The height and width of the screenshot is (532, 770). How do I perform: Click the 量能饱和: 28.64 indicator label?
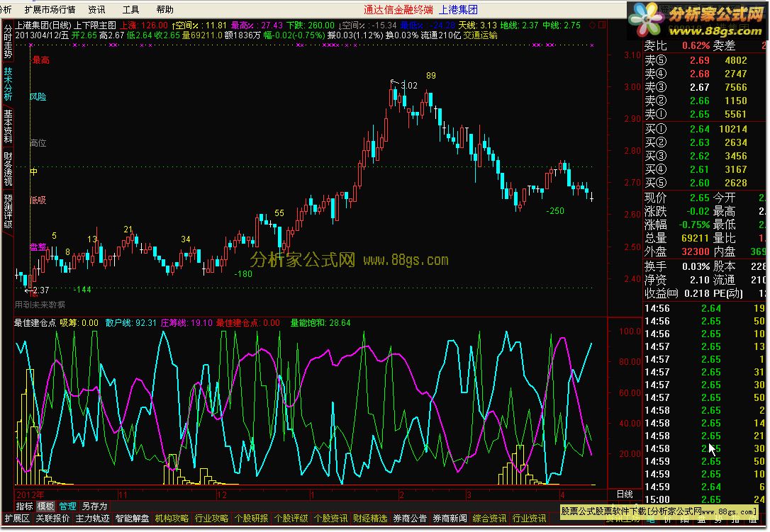320,323
